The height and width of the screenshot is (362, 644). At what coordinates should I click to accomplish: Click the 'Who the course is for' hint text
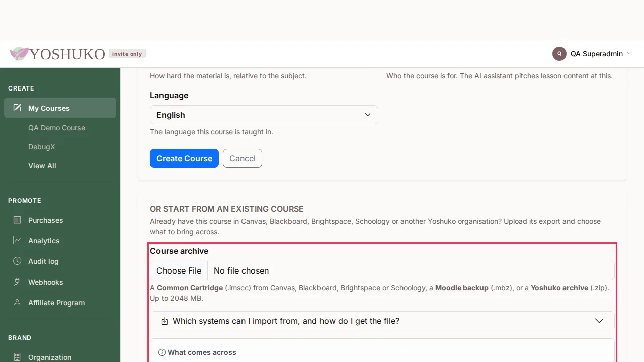(x=500, y=76)
